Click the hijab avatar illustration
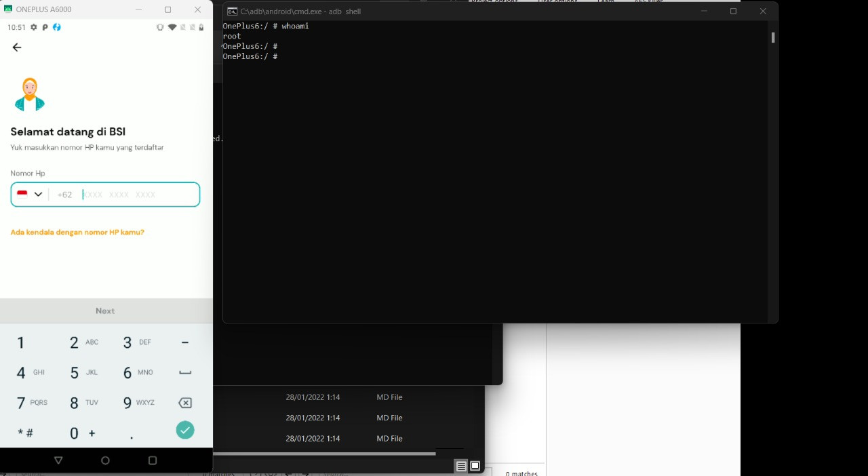868x476 pixels. click(30, 94)
